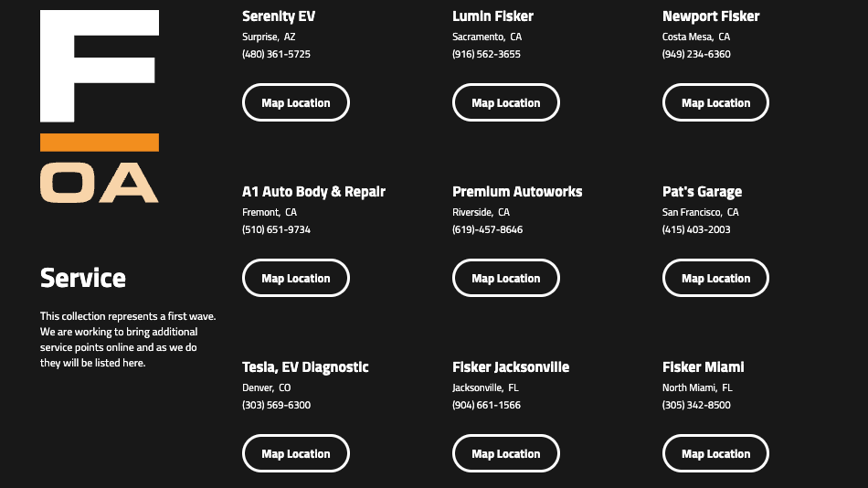Open Map Location for Lumin Fisker
Screen dimensions: 868x488
click(505, 102)
